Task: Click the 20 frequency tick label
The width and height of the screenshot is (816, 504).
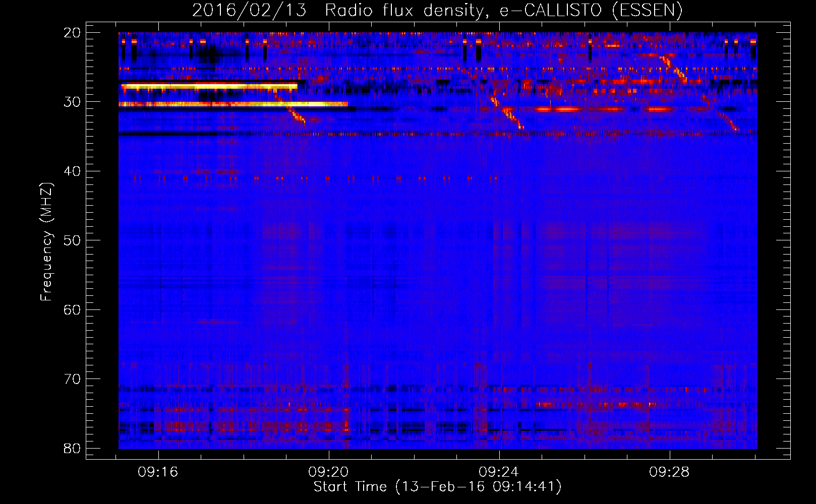Action: point(72,33)
